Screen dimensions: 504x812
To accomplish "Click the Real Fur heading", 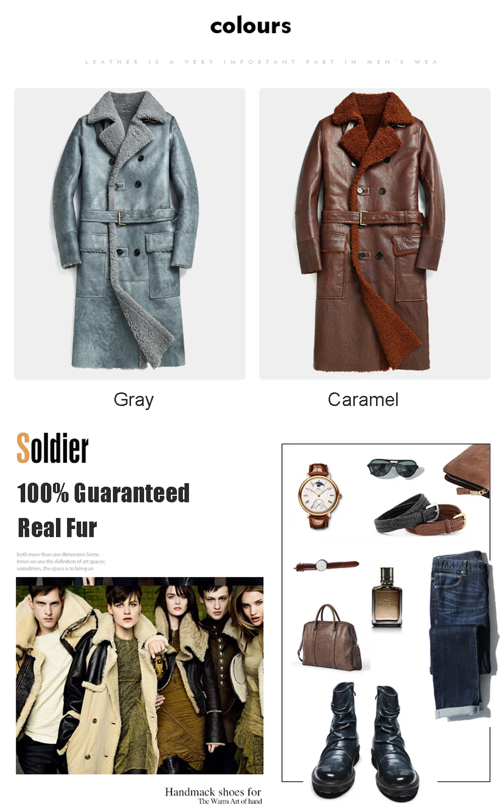I will coord(57,528).
